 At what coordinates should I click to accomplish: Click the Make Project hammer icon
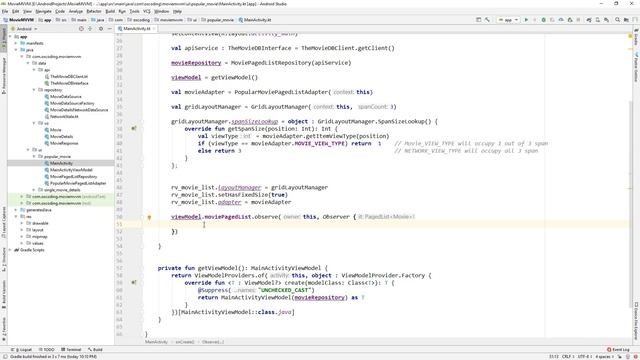click(x=487, y=20)
